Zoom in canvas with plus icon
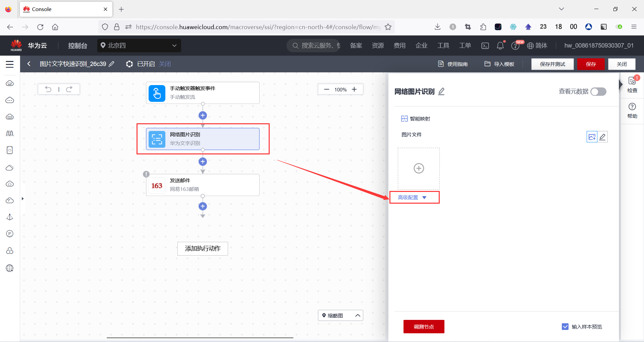644x342 pixels. pos(354,89)
